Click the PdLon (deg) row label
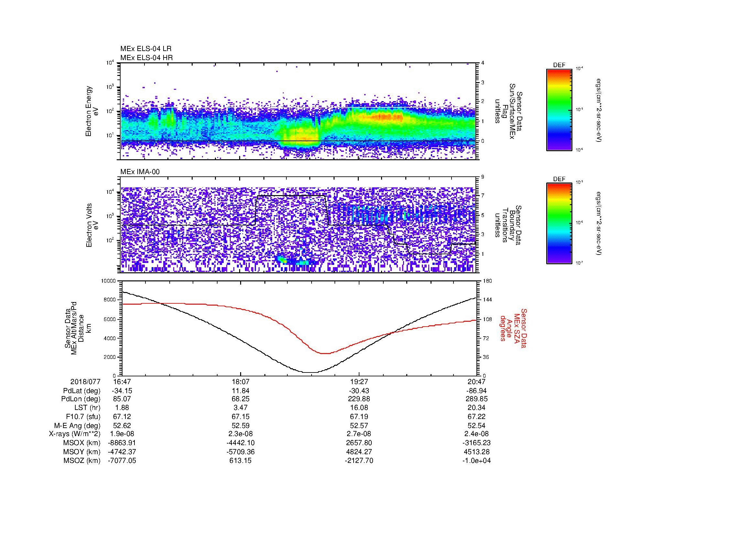Viewport: 756px width, 534px height. point(81,399)
